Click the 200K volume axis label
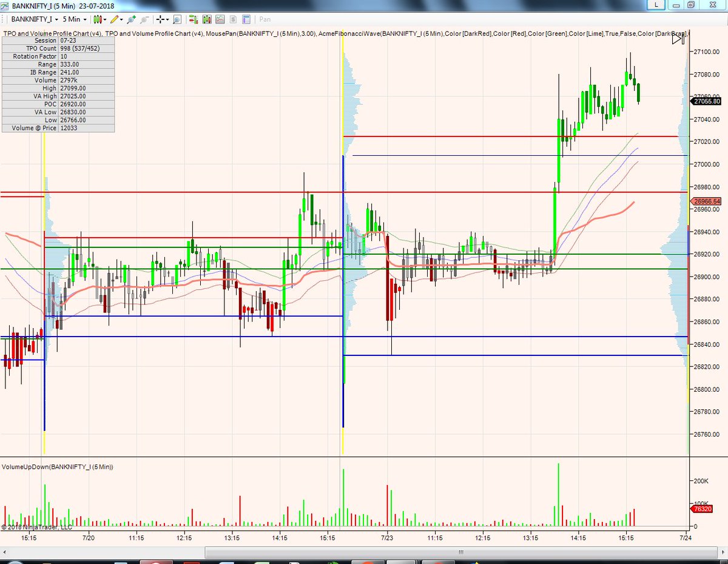Screen dimensions: 728x564 (701, 481)
